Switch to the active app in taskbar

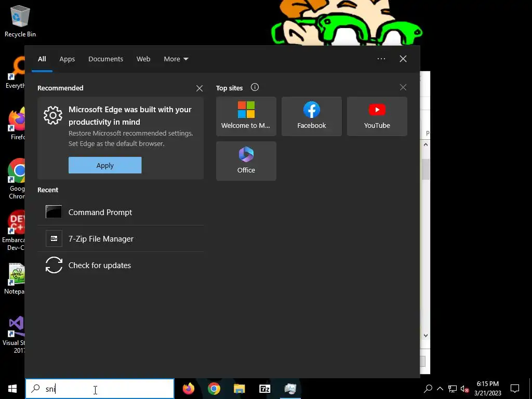(290, 389)
